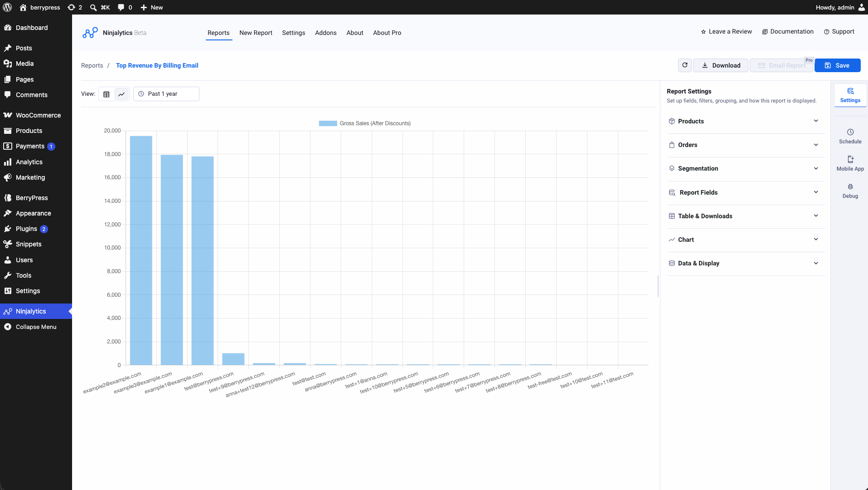
Task: Expand the Table & Downloads section
Action: (x=746, y=216)
